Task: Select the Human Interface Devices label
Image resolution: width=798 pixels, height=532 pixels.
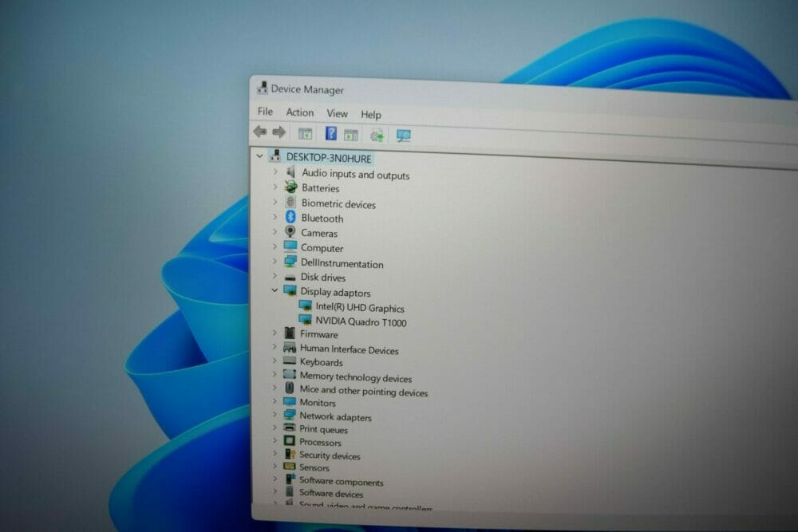Action: pos(350,349)
